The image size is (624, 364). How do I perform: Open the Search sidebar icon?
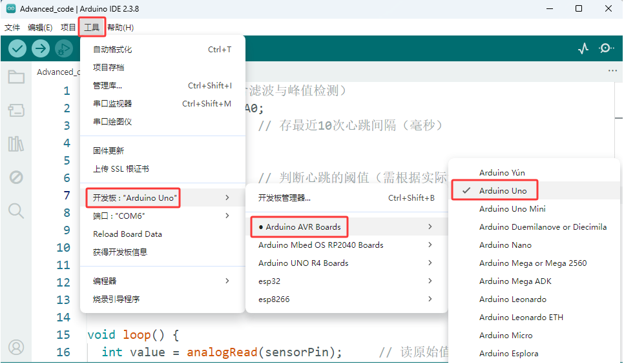click(16, 210)
